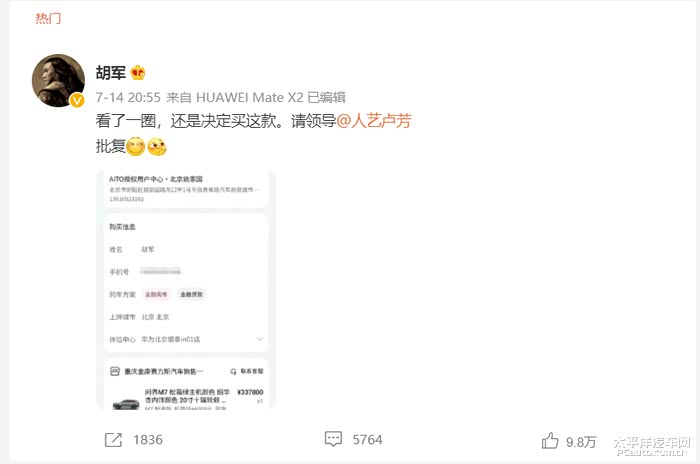This screenshot has width=700, height=464.
Task: Click the 问界M7 car thumbnail
Action: (126, 403)
